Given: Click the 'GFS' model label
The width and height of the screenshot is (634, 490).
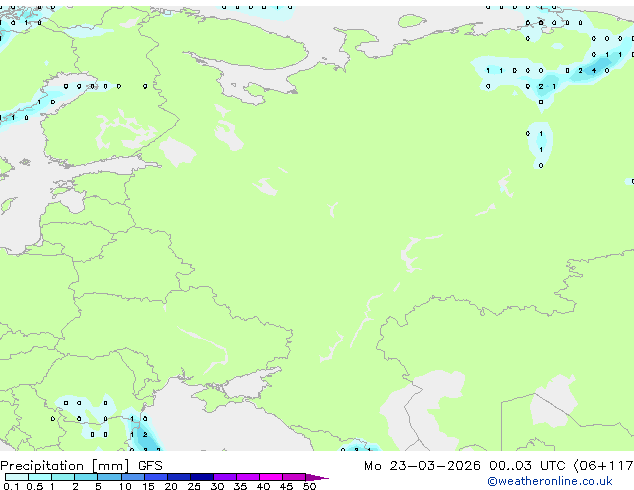Looking at the screenshot, I should pyautogui.click(x=150, y=466).
